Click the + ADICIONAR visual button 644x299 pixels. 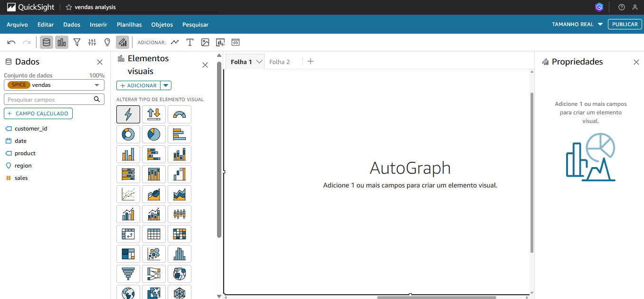tap(138, 85)
